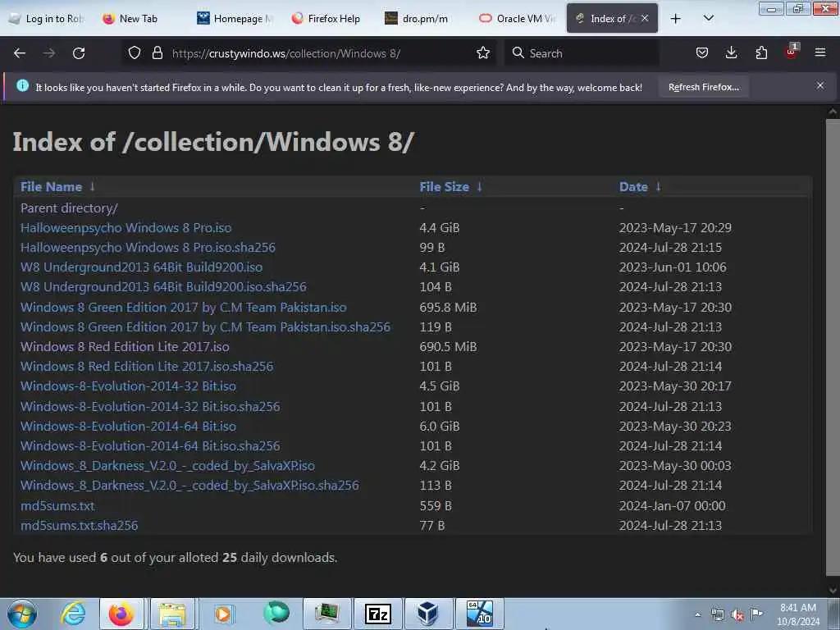The width and height of the screenshot is (840, 630).
Task: Open Windows-8-Evolution-2014-32 Bit.iso.sha256
Action: (150, 407)
